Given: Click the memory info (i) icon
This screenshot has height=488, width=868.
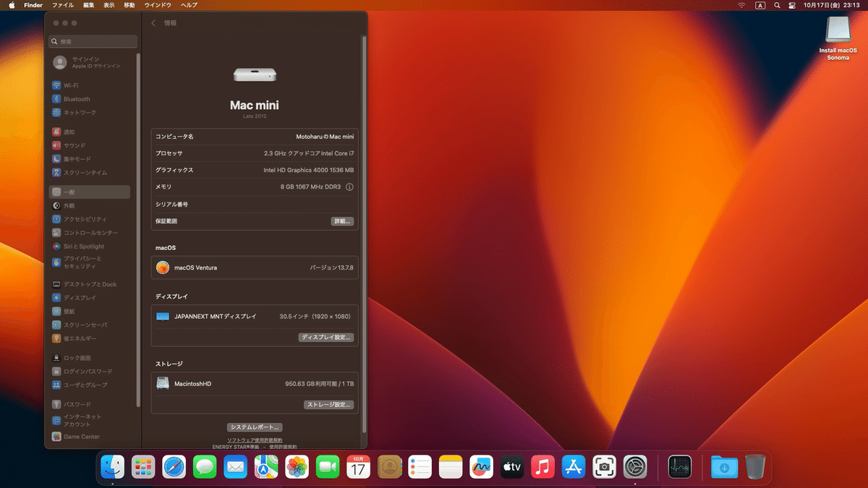Looking at the screenshot, I should (x=349, y=187).
